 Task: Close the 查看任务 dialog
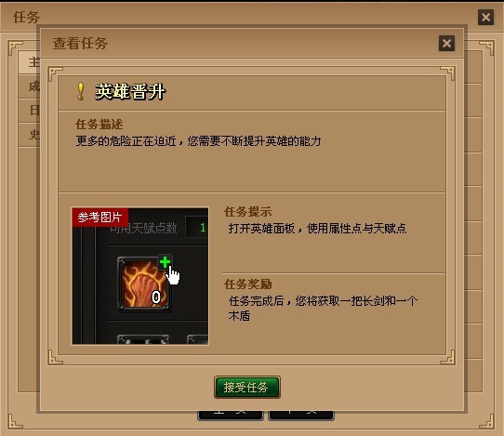tap(446, 43)
